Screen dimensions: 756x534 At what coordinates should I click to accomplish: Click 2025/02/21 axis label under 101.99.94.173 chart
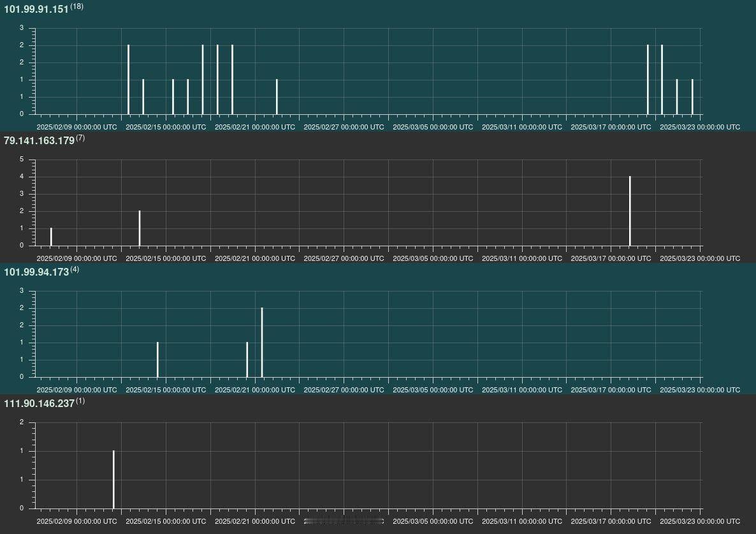point(254,390)
